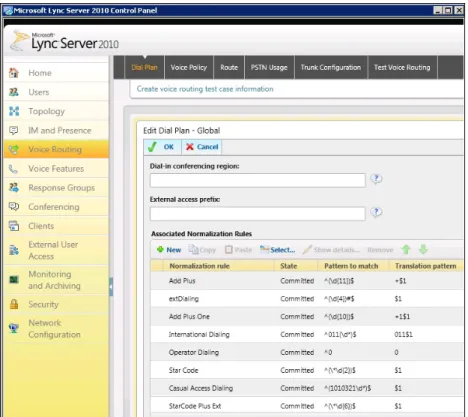Select the StarCode Plus Ext rule
468x417 pixels.
click(x=307, y=406)
